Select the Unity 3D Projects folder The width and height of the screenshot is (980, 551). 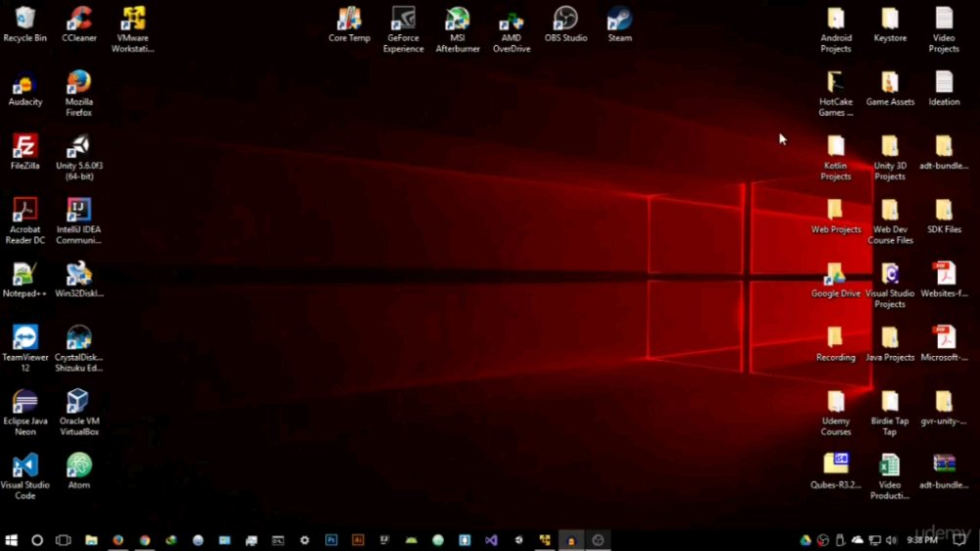click(x=890, y=158)
